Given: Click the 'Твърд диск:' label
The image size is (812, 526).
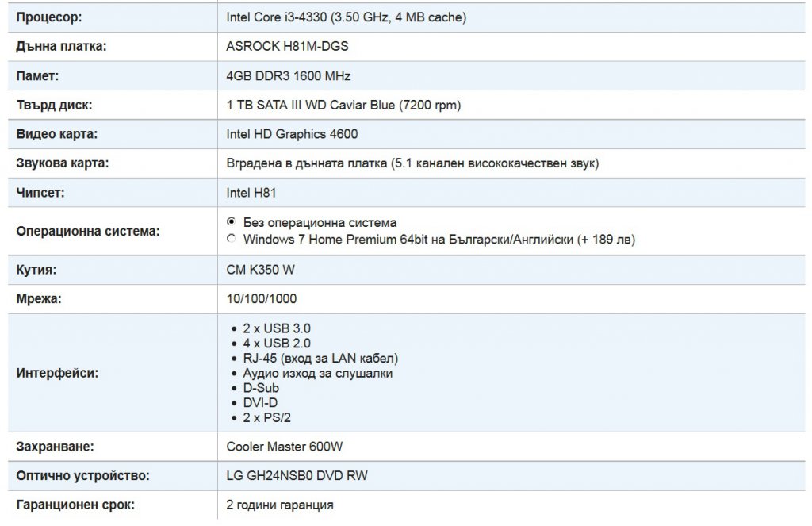Looking at the screenshot, I should pos(55,105).
